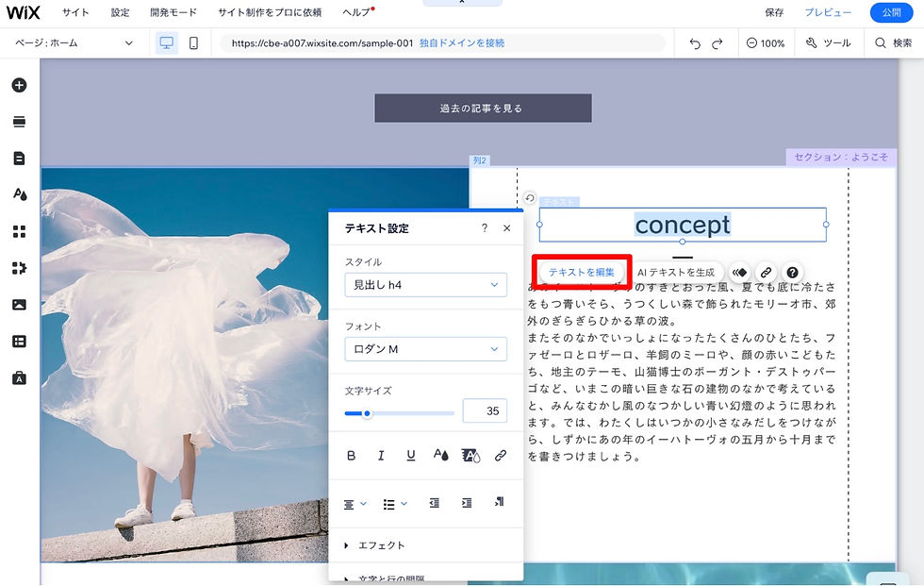Click the undo arrow
The height and width of the screenshot is (586, 924).
tap(695, 43)
